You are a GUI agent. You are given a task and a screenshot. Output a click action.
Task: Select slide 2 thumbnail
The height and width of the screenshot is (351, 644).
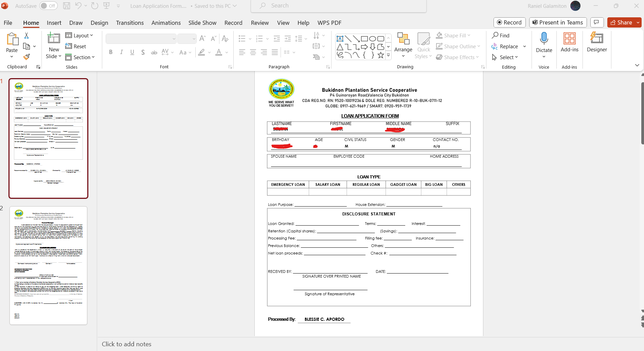pos(48,265)
